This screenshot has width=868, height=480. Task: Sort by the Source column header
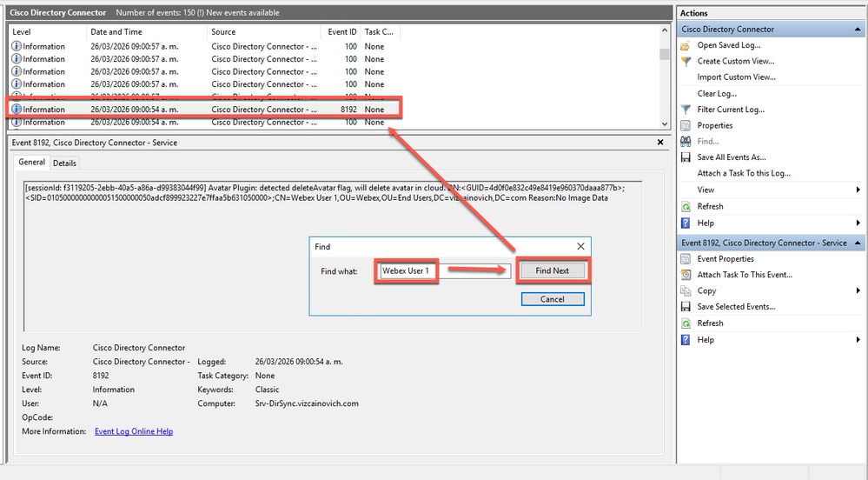point(264,32)
